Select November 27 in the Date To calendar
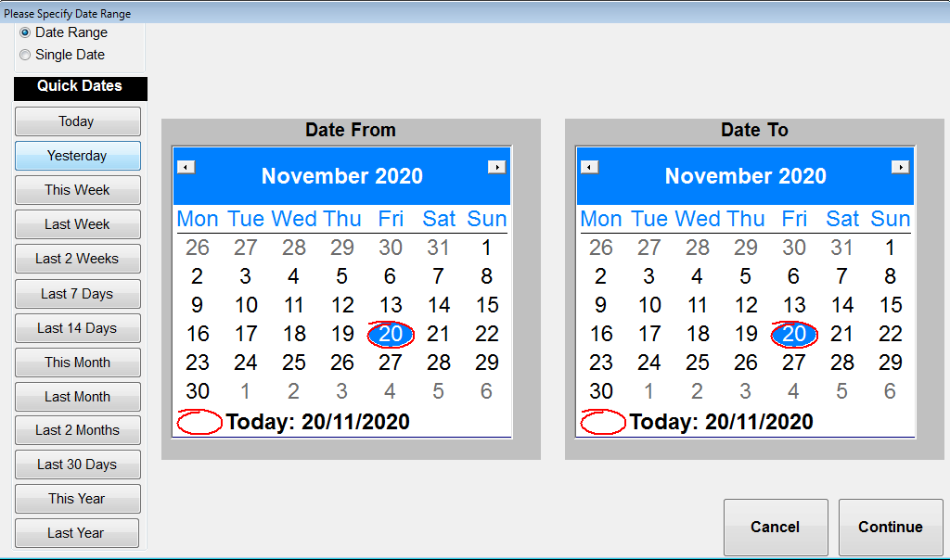The height and width of the screenshot is (560, 950). coord(793,363)
